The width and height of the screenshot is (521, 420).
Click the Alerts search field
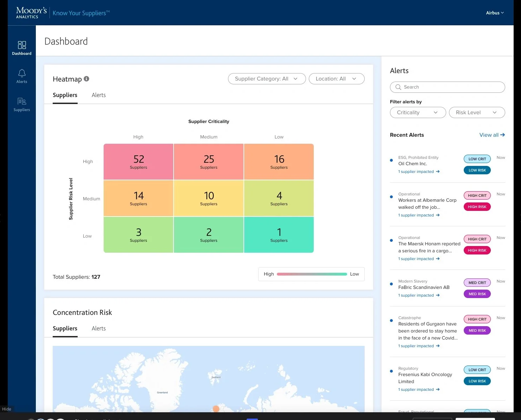448,87
